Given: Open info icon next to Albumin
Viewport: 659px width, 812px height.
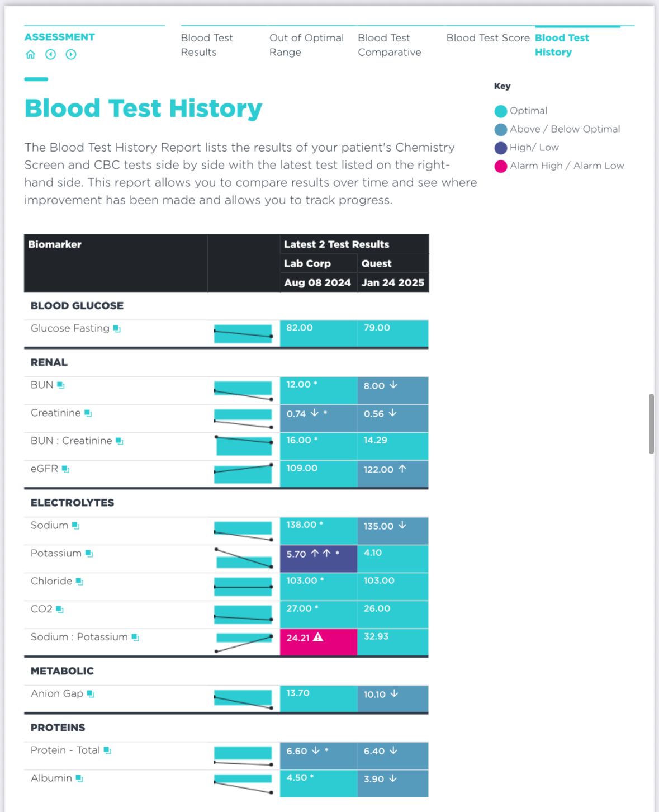Looking at the screenshot, I should pos(79,778).
